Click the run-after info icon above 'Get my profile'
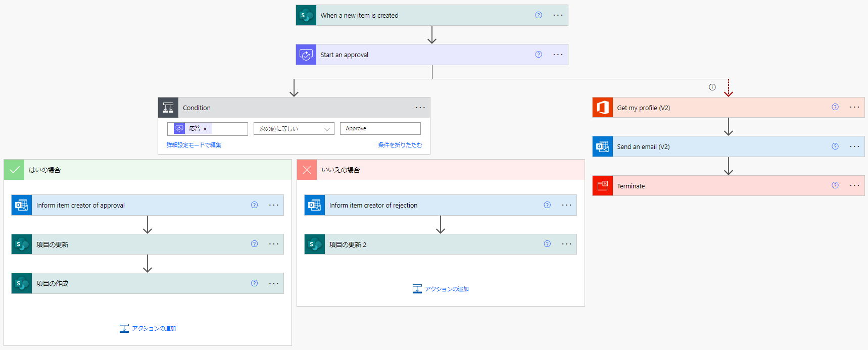The height and width of the screenshot is (350, 868). [712, 87]
